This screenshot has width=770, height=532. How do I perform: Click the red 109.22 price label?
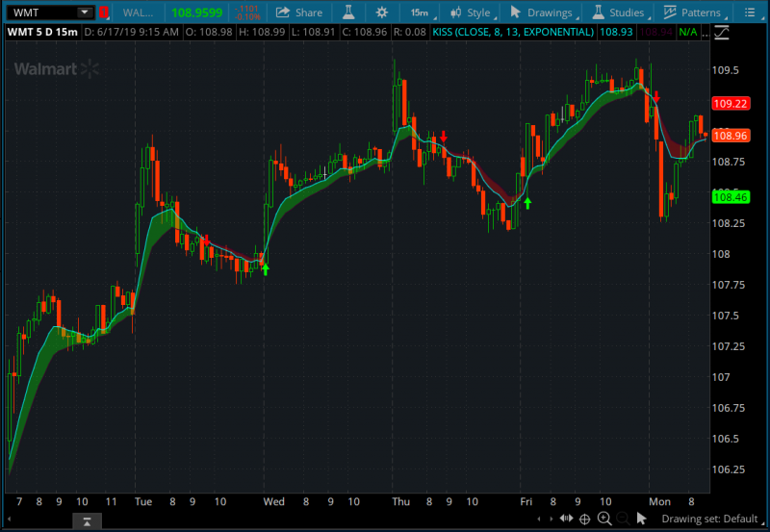[728, 104]
